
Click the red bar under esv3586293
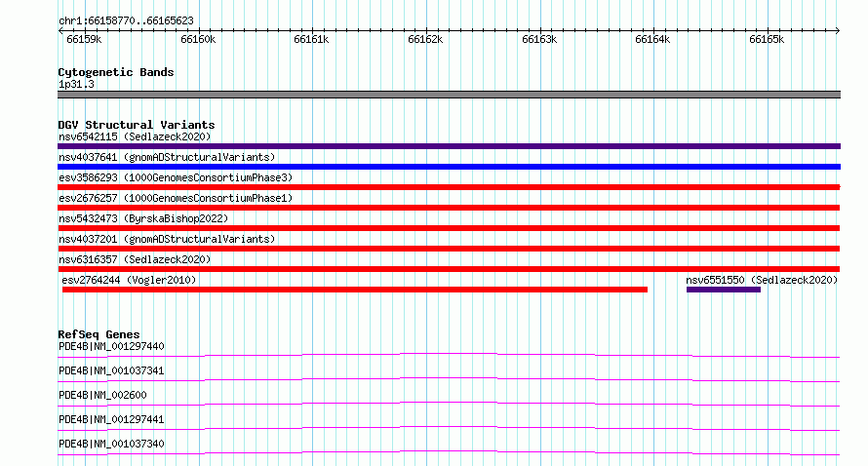pos(449,187)
